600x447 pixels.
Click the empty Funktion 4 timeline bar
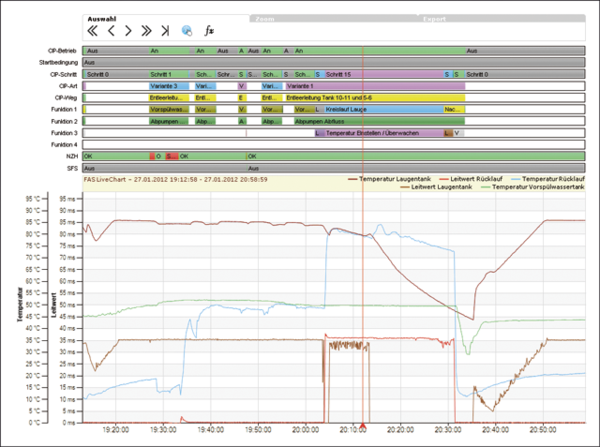(x=334, y=145)
